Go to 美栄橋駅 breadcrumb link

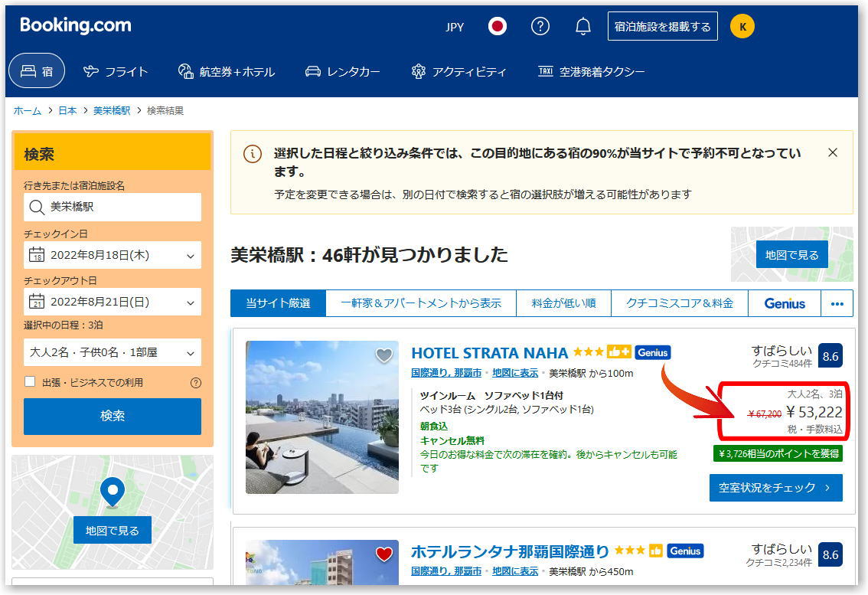112,111
